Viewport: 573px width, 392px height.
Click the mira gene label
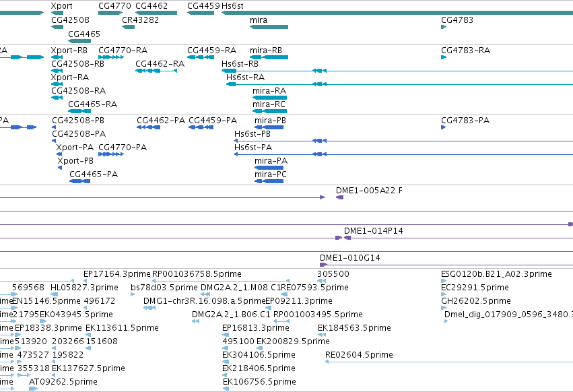click(x=259, y=20)
